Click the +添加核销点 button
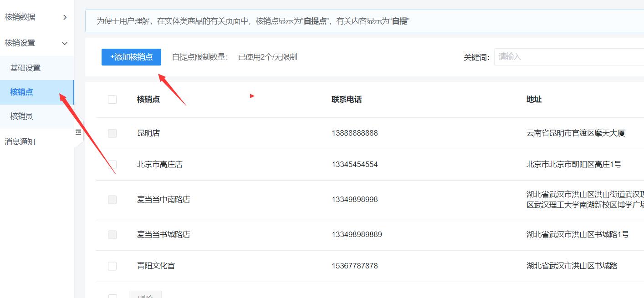This screenshot has height=298, width=644. point(131,57)
